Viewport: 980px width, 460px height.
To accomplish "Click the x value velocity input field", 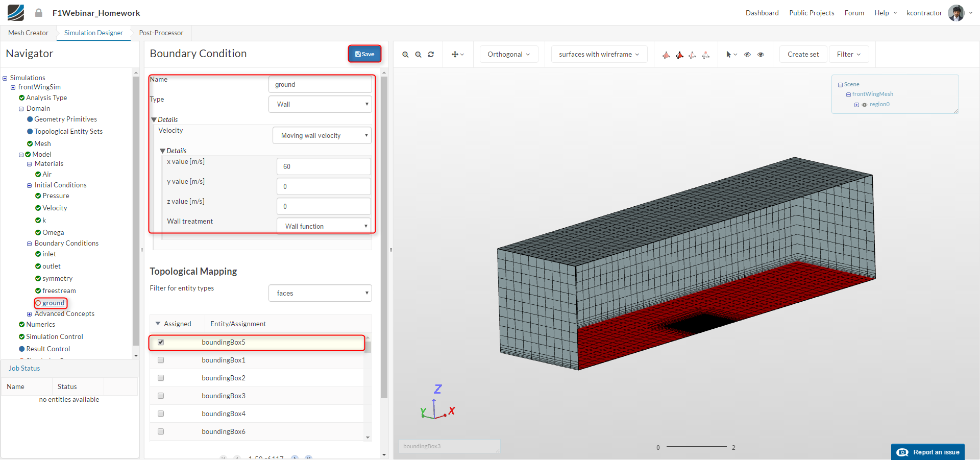I will pyautogui.click(x=324, y=166).
